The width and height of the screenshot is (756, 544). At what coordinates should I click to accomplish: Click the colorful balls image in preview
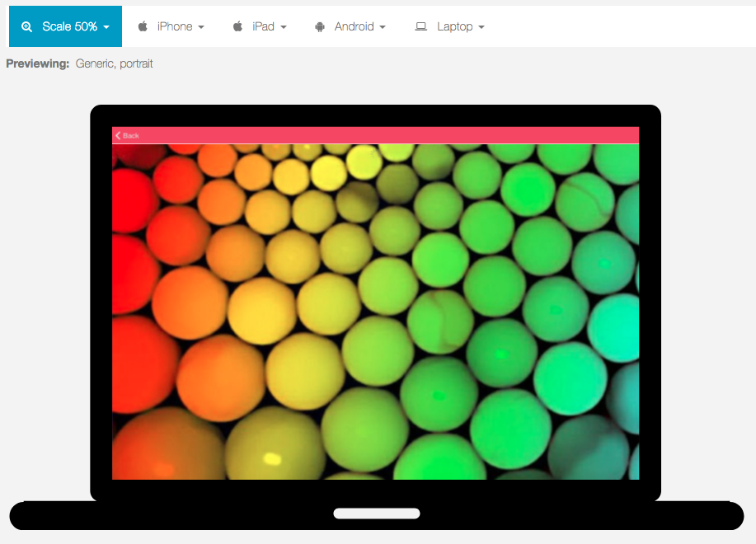click(376, 312)
